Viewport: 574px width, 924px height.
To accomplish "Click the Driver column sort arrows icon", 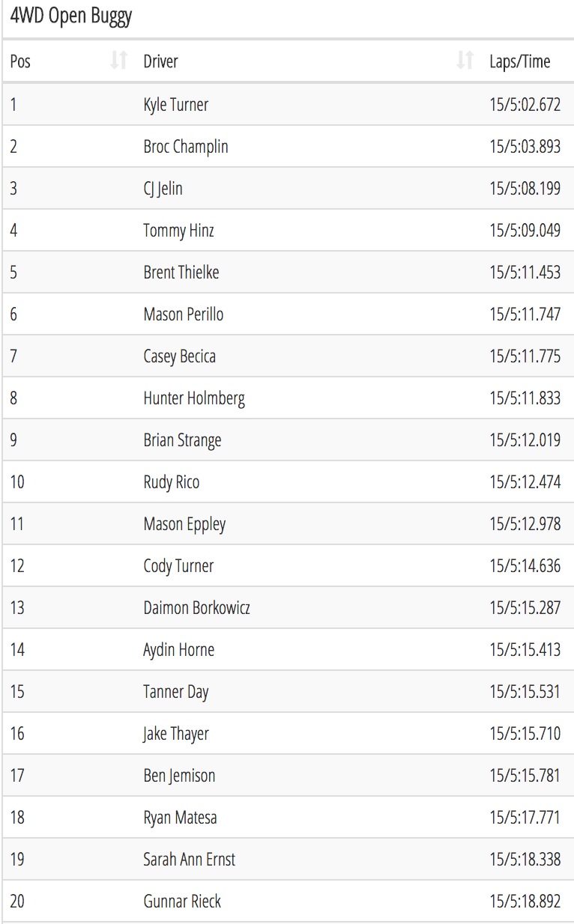I will [465, 61].
